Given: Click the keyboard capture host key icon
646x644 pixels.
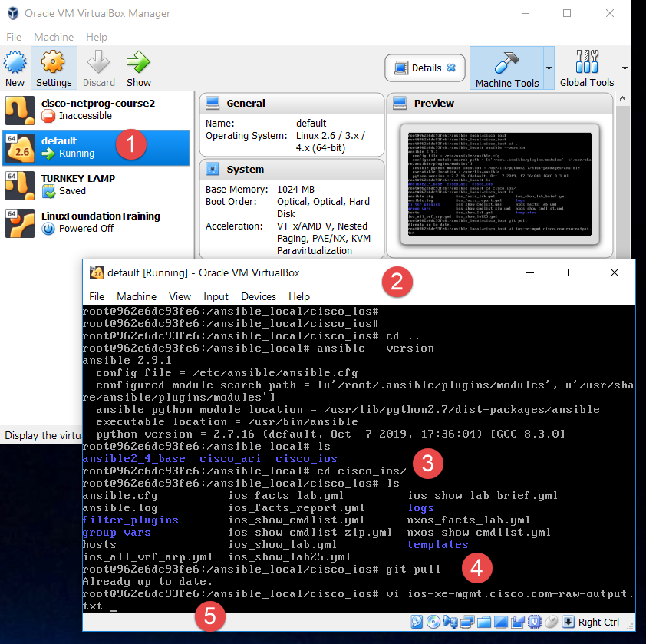Looking at the screenshot, I should click(x=569, y=622).
